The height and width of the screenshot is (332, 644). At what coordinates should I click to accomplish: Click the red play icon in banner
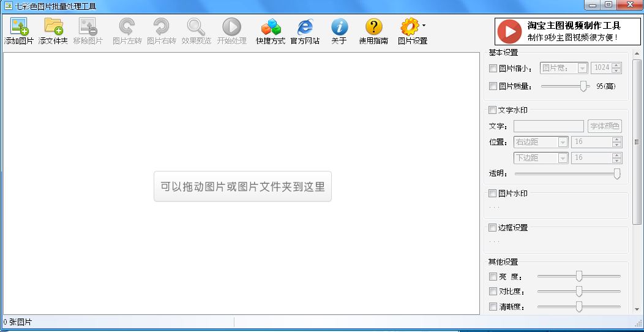tap(509, 32)
